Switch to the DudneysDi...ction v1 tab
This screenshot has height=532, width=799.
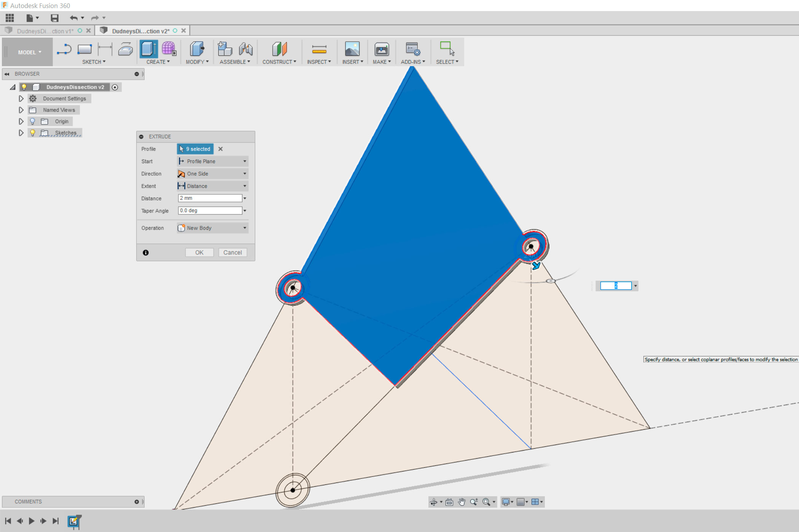point(45,31)
